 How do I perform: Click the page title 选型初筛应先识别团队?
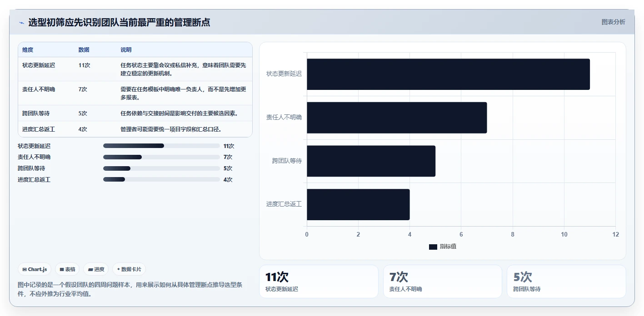tap(119, 22)
